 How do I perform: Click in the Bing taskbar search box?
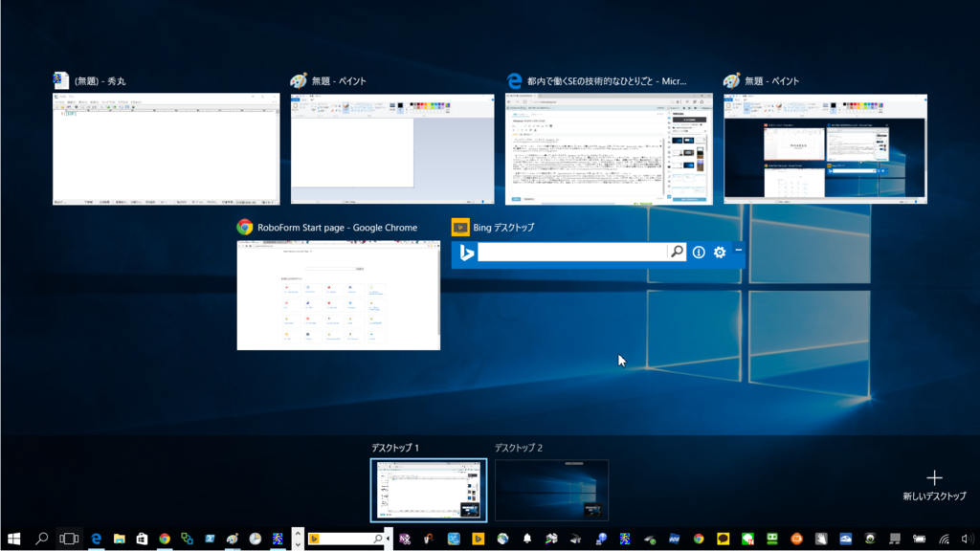click(x=345, y=539)
